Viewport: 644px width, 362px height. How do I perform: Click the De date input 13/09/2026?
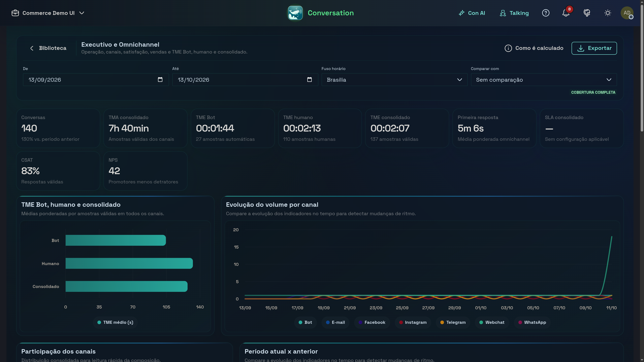(x=96, y=80)
